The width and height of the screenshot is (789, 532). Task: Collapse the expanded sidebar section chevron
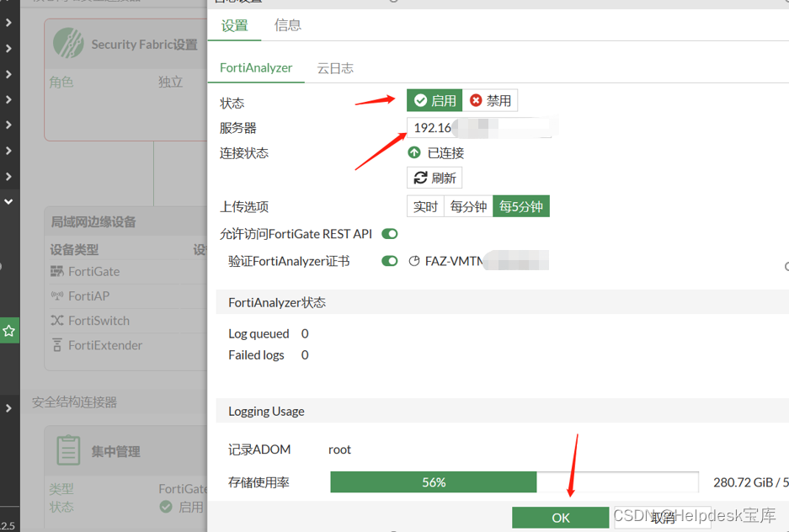[9, 202]
